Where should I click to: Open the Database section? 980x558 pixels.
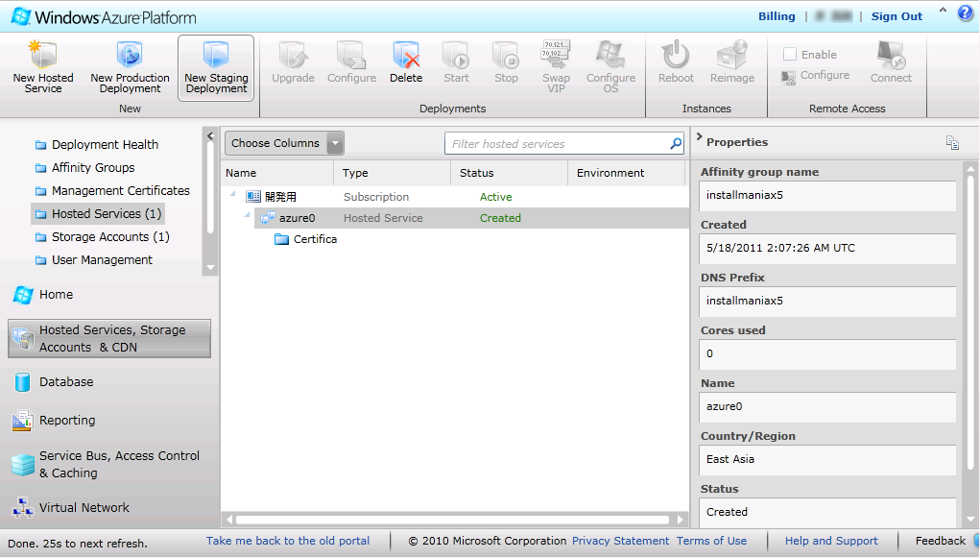tap(53, 382)
